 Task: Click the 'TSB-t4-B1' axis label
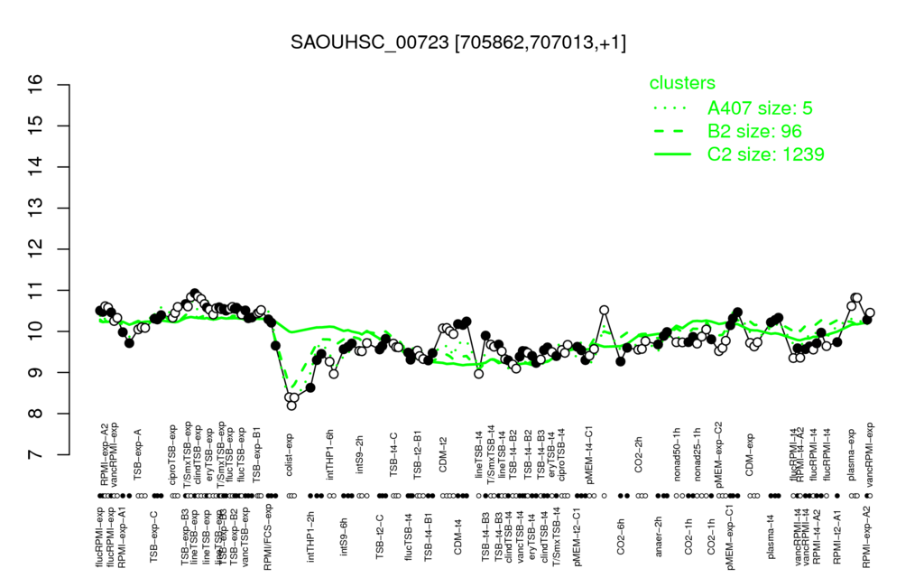pyautogui.click(x=429, y=535)
